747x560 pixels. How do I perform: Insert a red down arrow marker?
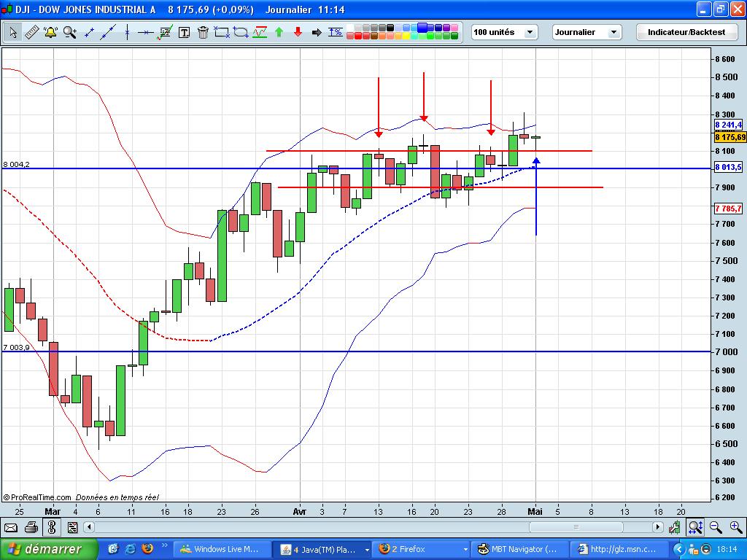click(298, 32)
